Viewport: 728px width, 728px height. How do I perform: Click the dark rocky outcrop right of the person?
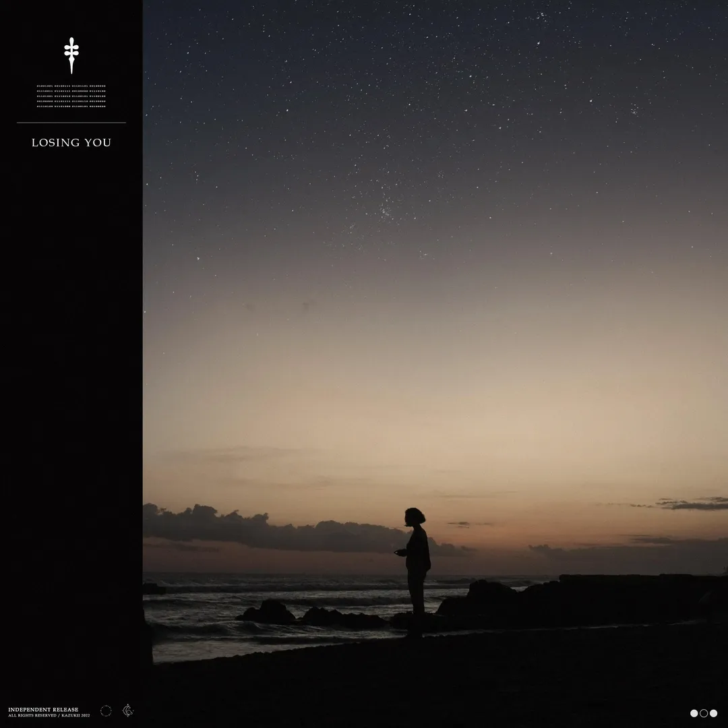click(573, 600)
